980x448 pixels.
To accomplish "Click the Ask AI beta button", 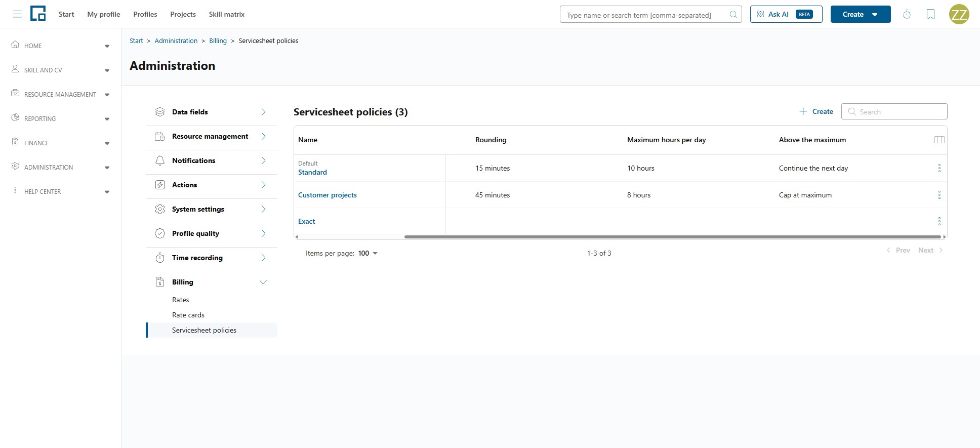I will pos(786,14).
